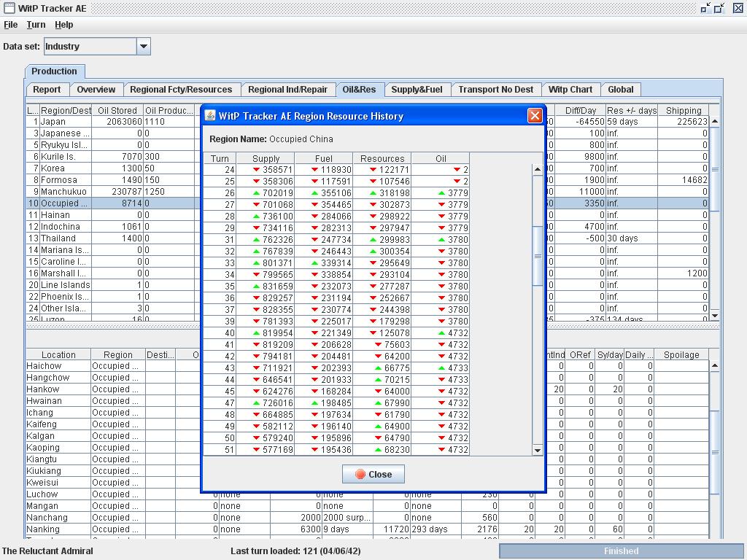Image resolution: width=747 pixels, height=560 pixels.
Task: Click the iconify button in main title bar
Action: (705, 7)
